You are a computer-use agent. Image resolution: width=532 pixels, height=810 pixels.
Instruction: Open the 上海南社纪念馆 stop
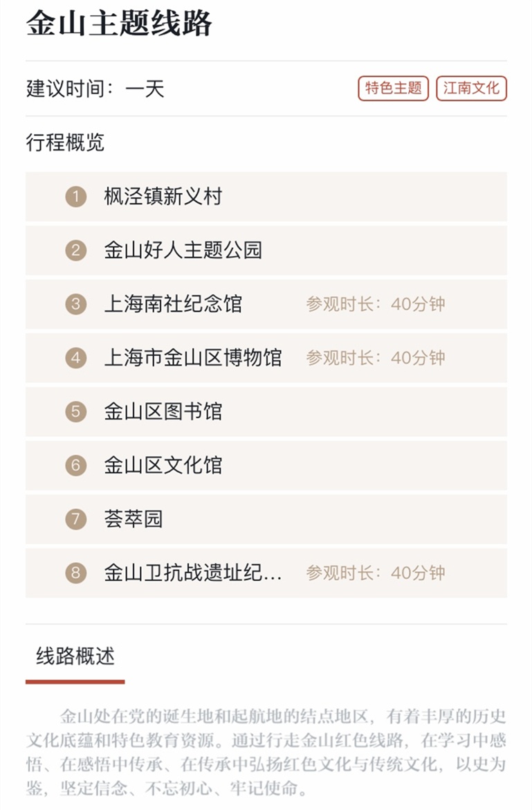[266, 304]
